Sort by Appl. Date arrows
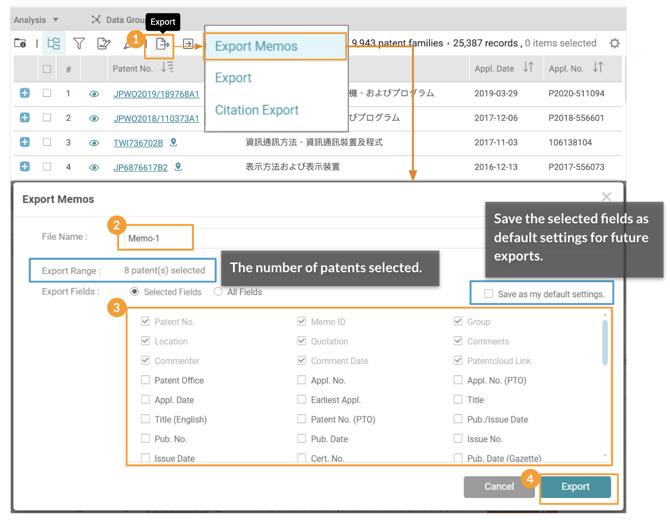Screen dimensions: 670x521 point(528,68)
